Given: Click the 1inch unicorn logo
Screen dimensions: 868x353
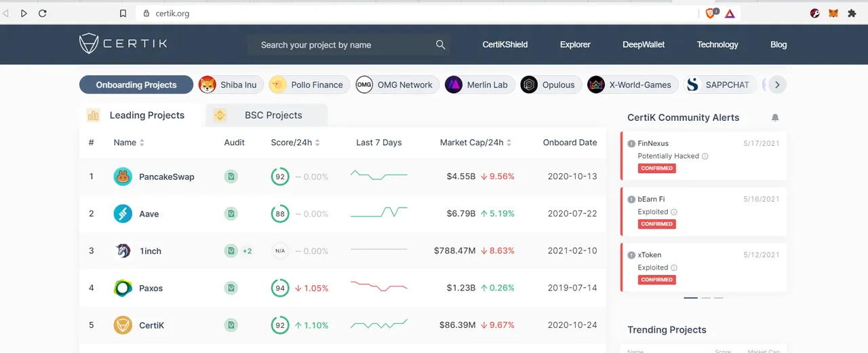Looking at the screenshot, I should [x=123, y=251].
